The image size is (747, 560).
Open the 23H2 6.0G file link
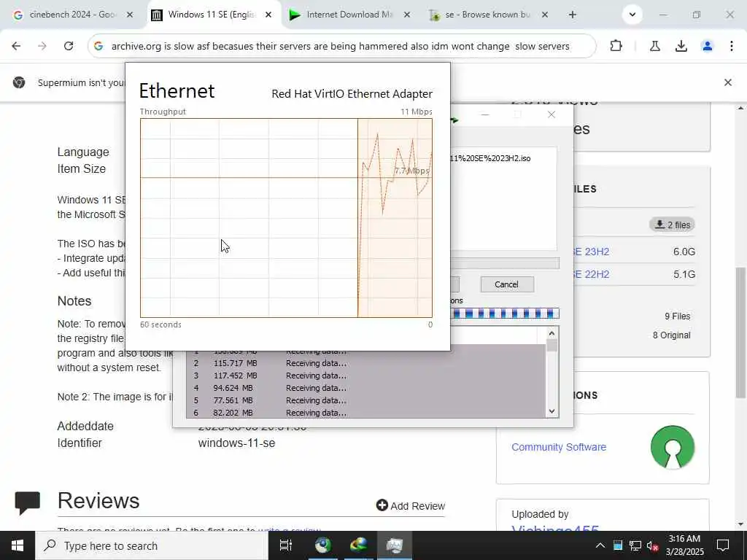coord(591,252)
